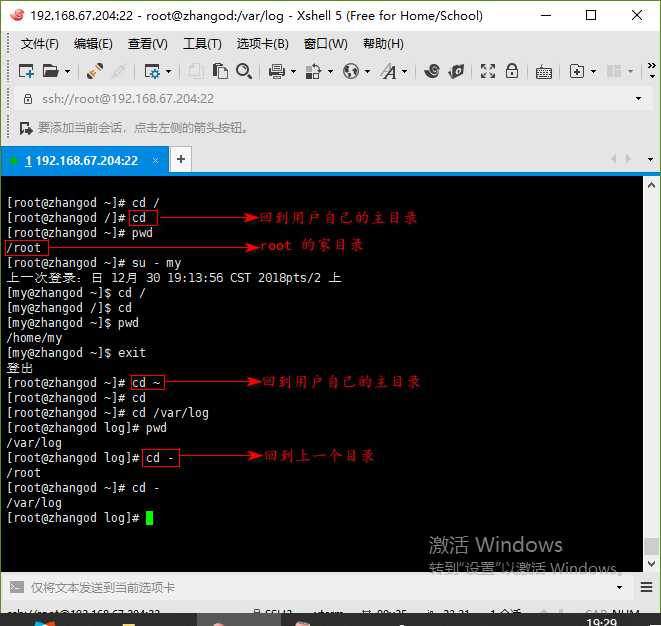661x626 pixels.
Task: Expand the address bar history dropdown
Action: 638,99
